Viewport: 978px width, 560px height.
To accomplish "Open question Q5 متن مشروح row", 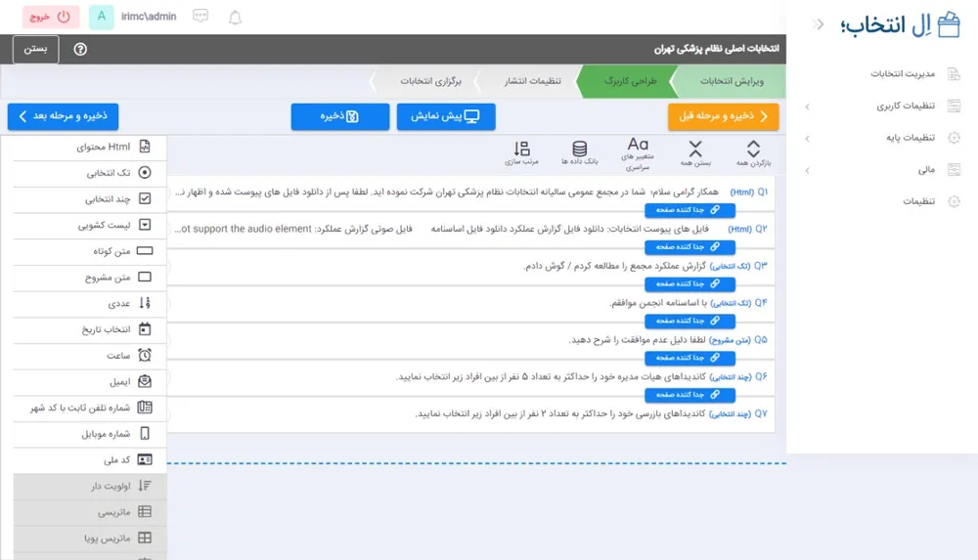I will [x=665, y=339].
